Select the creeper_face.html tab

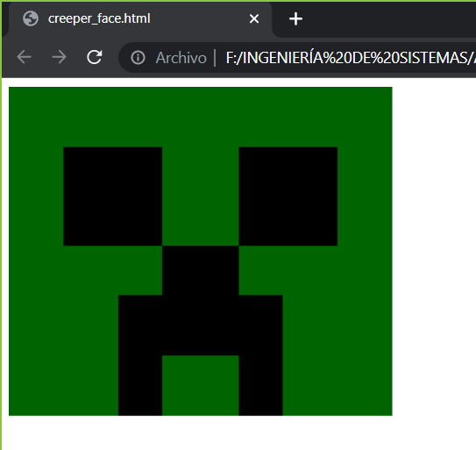pyautogui.click(x=140, y=18)
